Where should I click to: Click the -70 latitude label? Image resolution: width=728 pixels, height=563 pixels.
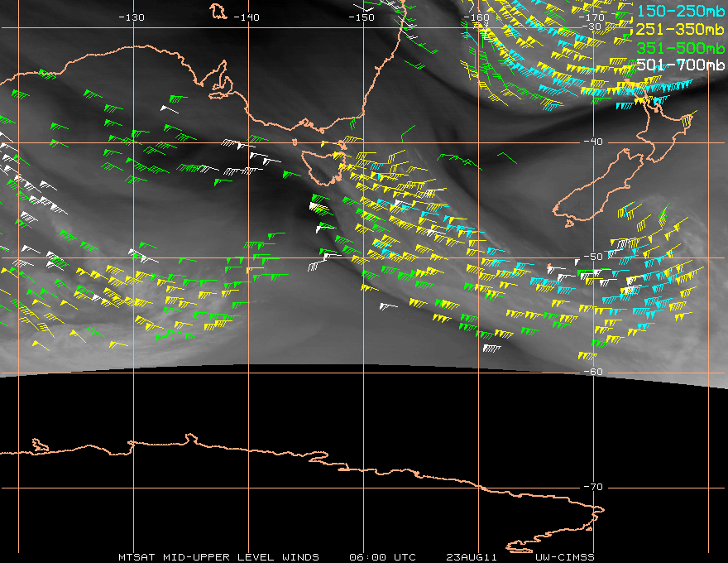click(x=593, y=487)
